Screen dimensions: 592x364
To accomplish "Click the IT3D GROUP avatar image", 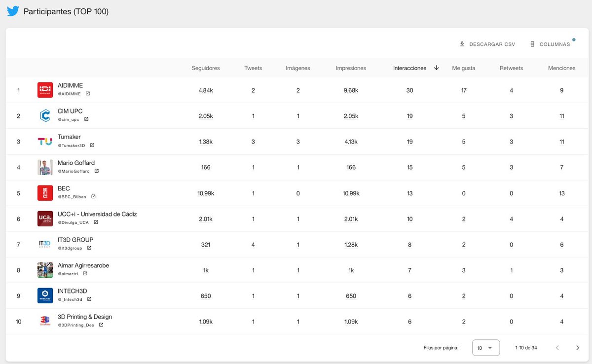I will tap(45, 244).
